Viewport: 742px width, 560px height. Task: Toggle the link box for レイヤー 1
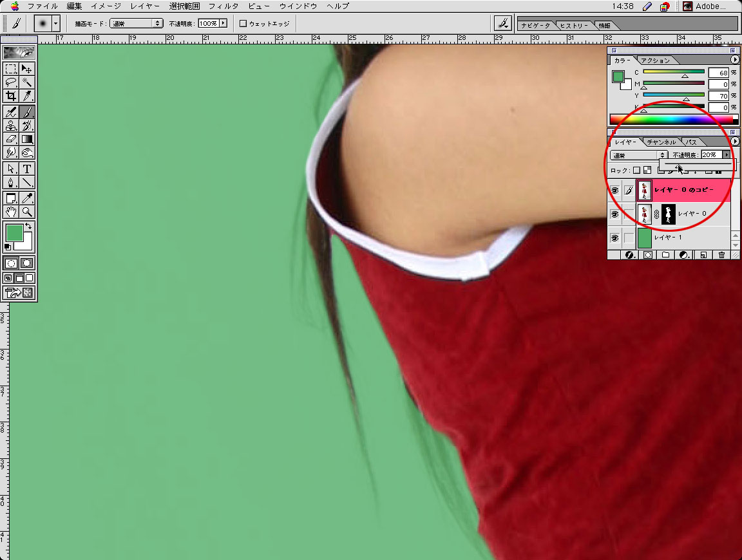[629, 238]
